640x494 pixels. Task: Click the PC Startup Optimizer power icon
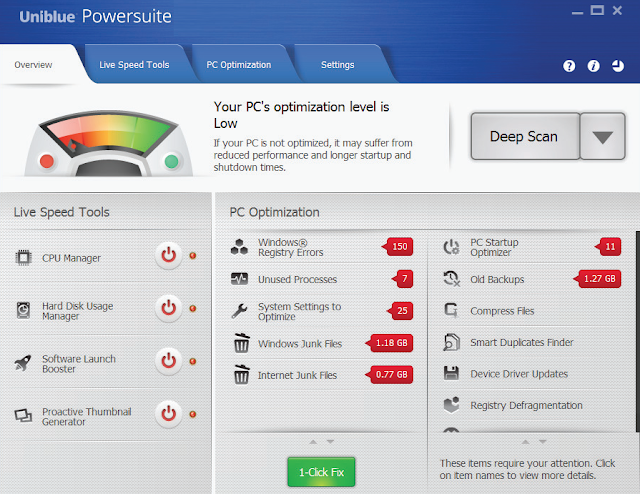coord(451,247)
